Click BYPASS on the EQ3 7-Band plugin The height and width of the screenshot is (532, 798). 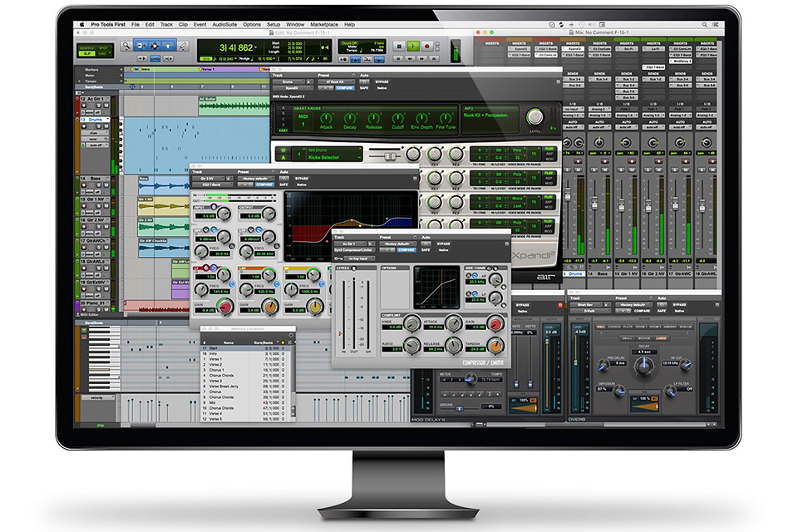(301, 179)
